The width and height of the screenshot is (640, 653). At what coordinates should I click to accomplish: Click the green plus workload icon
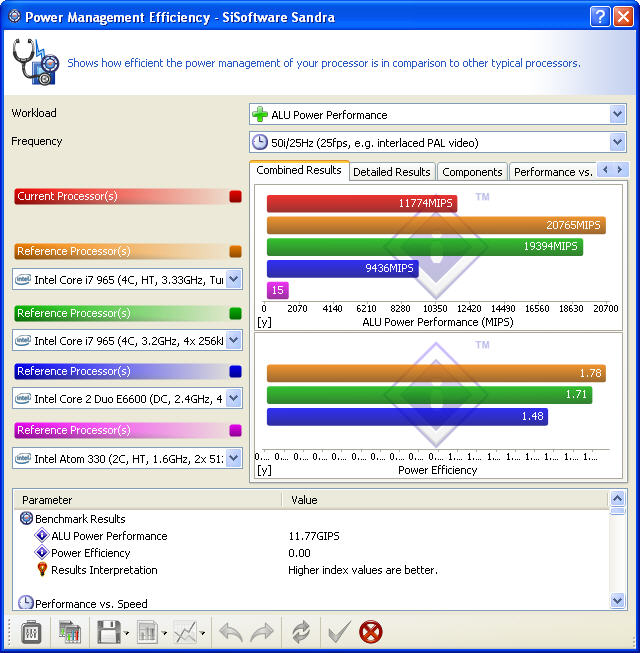click(x=260, y=114)
